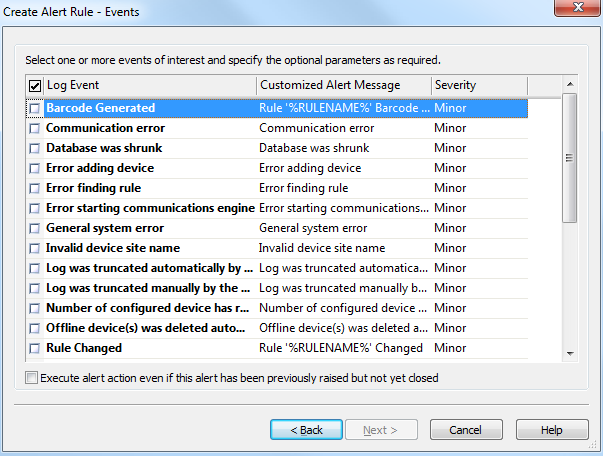Open Help for this dialog
Screen dimensions: 603x456
552,430
